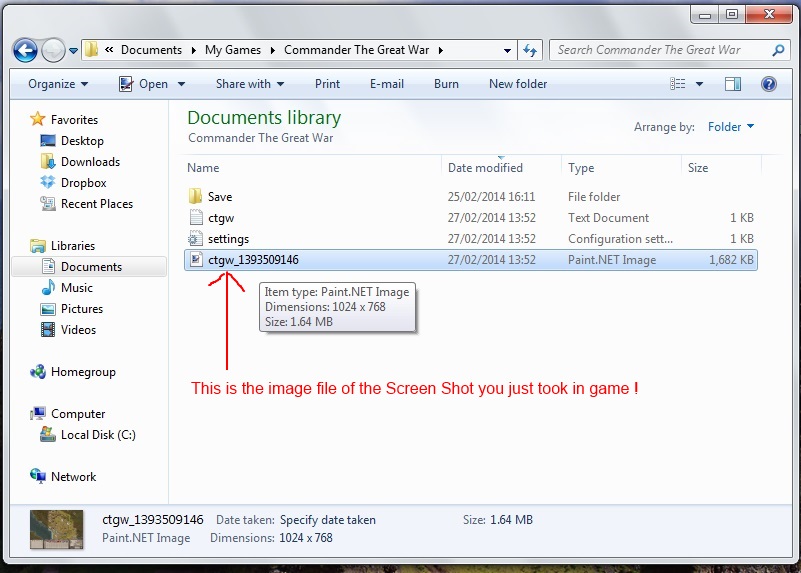Open Local Disk (C:)

coord(98,435)
